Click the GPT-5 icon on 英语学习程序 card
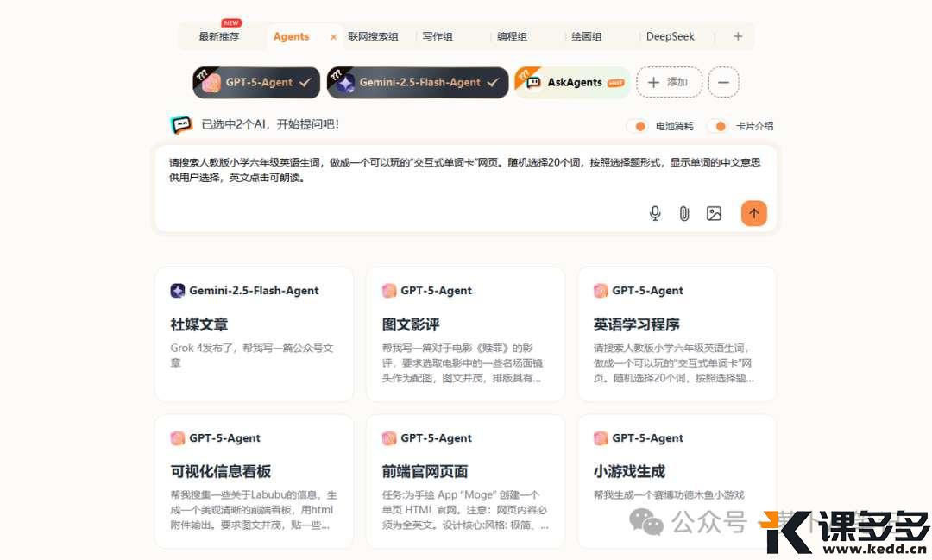The image size is (932, 560). (x=601, y=290)
